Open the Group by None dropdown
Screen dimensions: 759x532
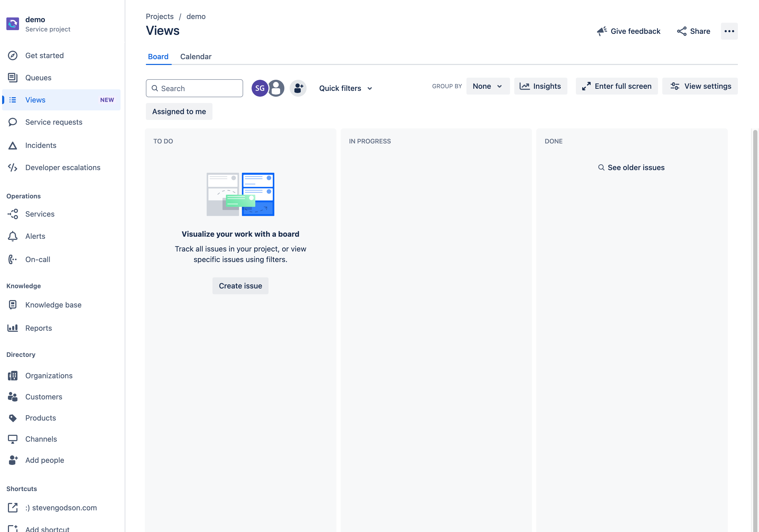point(488,86)
